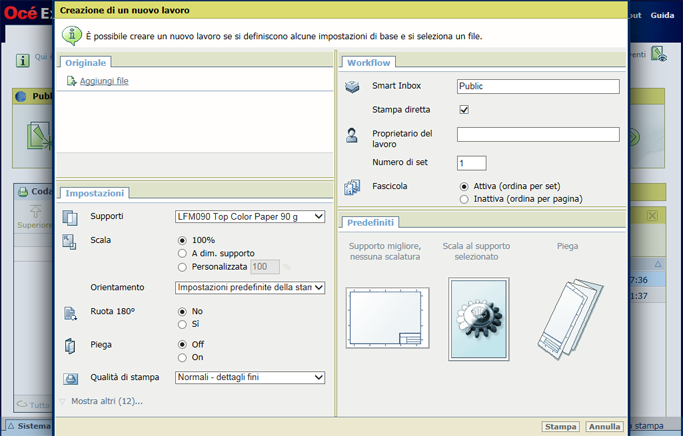Screen dimensions: 683x436
Task: Expand Mostra altri (12) settings
Action: pyautogui.click(x=107, y=401)
